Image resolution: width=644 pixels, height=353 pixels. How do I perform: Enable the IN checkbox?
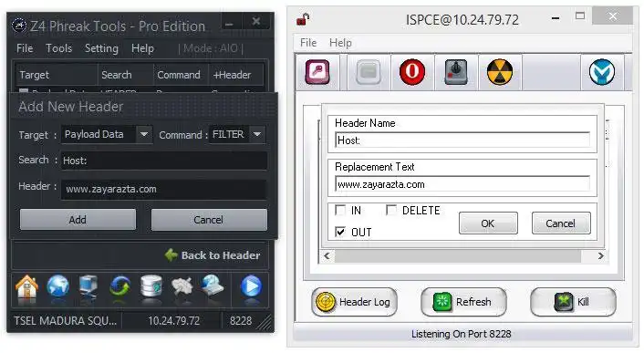point(340,210)
